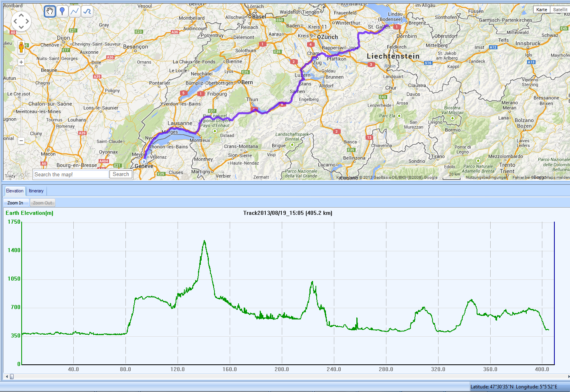Pan the map up with arrow control

[x=21, y=15]
